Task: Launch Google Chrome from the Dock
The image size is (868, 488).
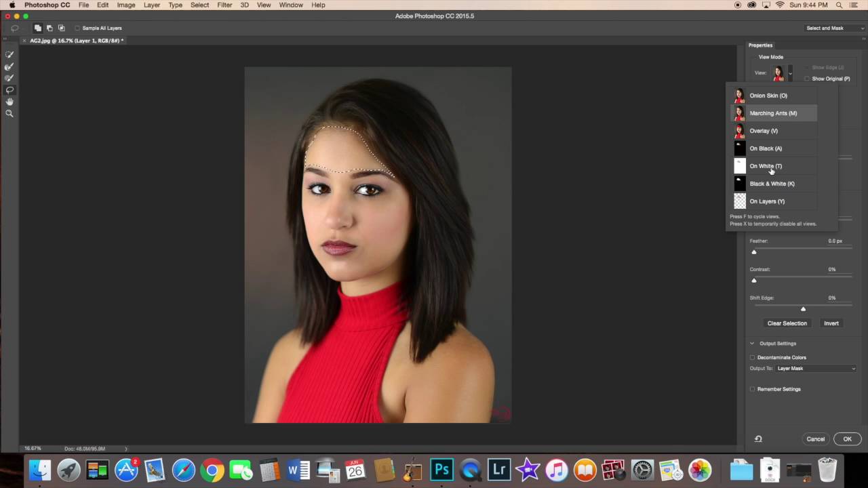Action: point(212,470)
